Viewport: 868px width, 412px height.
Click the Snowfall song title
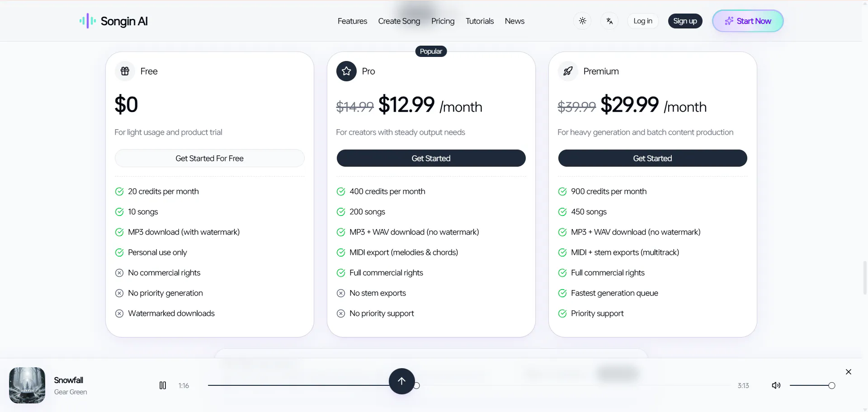pyautogui.click(x=69, y=380)
